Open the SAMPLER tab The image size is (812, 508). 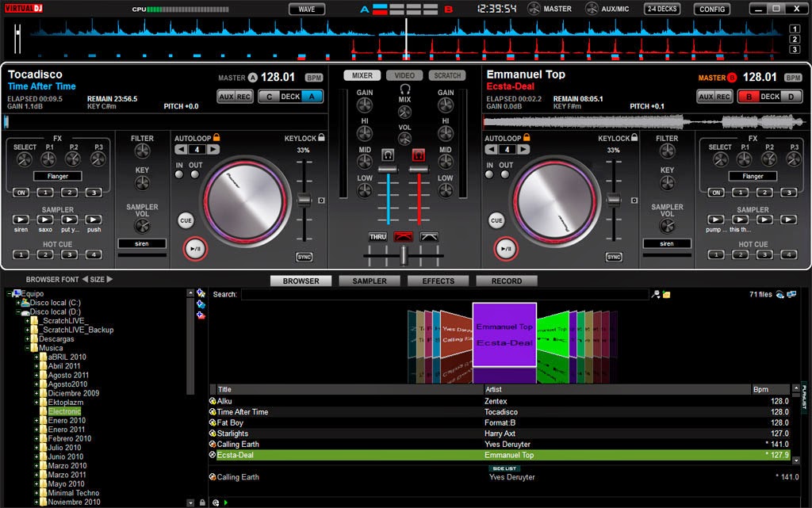point(370,281)
